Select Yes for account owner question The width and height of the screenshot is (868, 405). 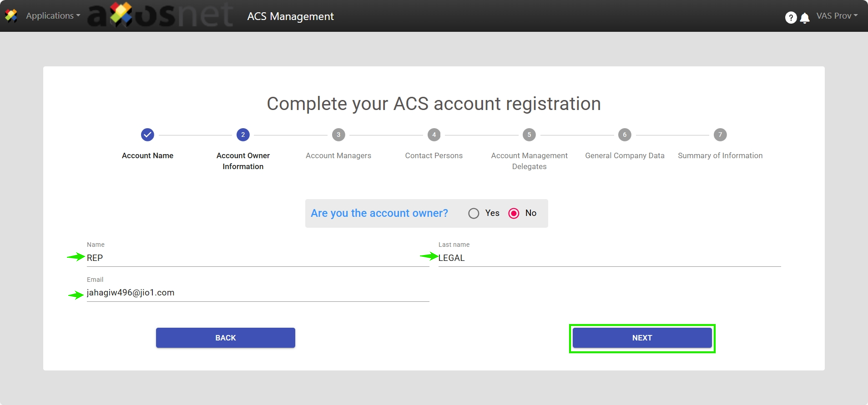tap(474, 213)
